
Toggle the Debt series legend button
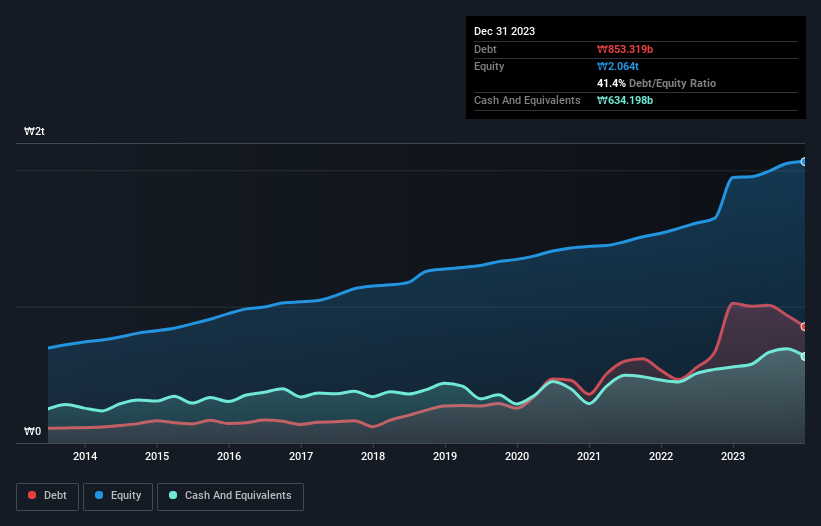(x=47, y=496)
